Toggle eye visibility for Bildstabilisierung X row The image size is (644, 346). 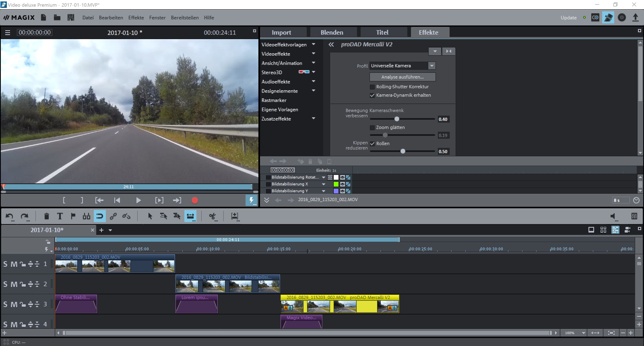[342, 184]
